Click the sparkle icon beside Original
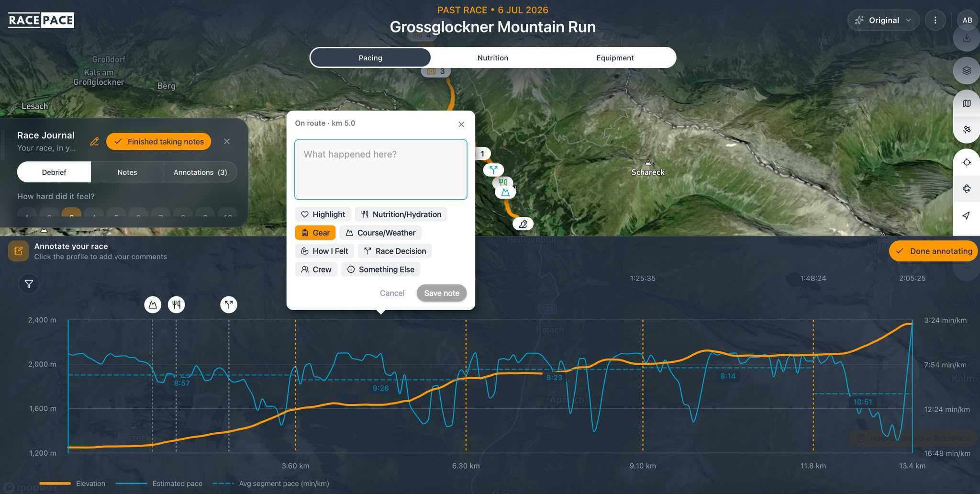The height and width of the screenshot is (494, 980). click(x=859, y=20)
